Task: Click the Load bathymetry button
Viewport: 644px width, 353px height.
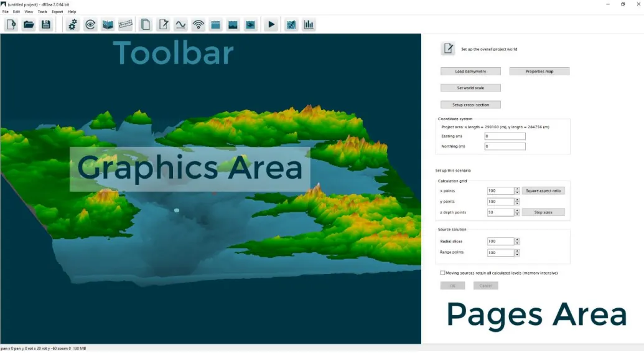Action: pyautogui.click(x=470, y=72)
